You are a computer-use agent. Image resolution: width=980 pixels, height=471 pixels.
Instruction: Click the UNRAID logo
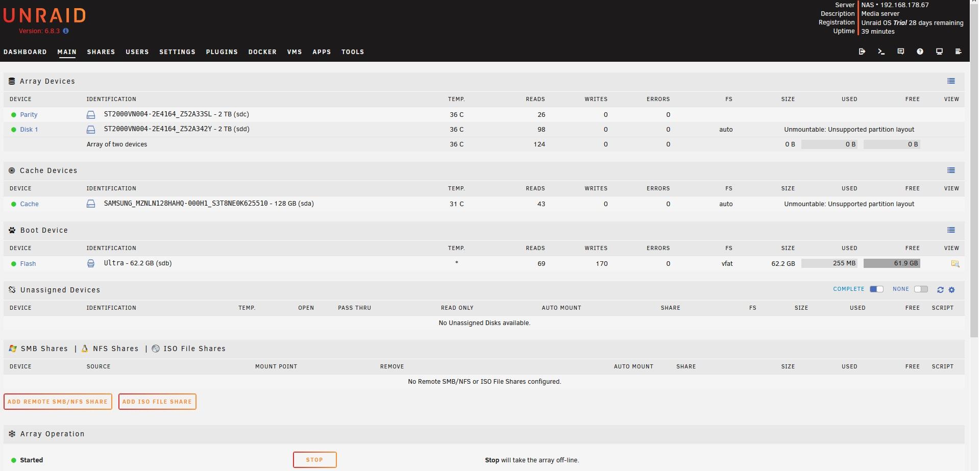(44, 16)
